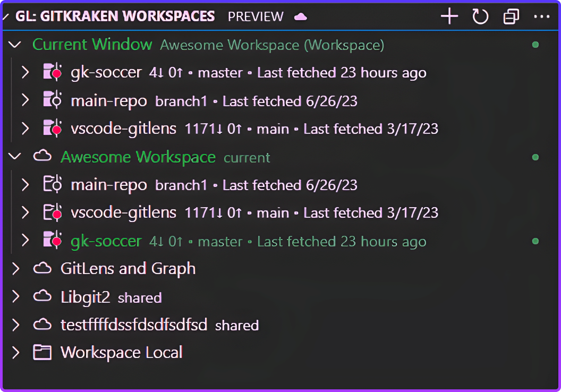Expand vscode-gitlens under Awesome Workspace
Image resolution: width=561 pixels, height=392 pixels.
click(25, 212)
